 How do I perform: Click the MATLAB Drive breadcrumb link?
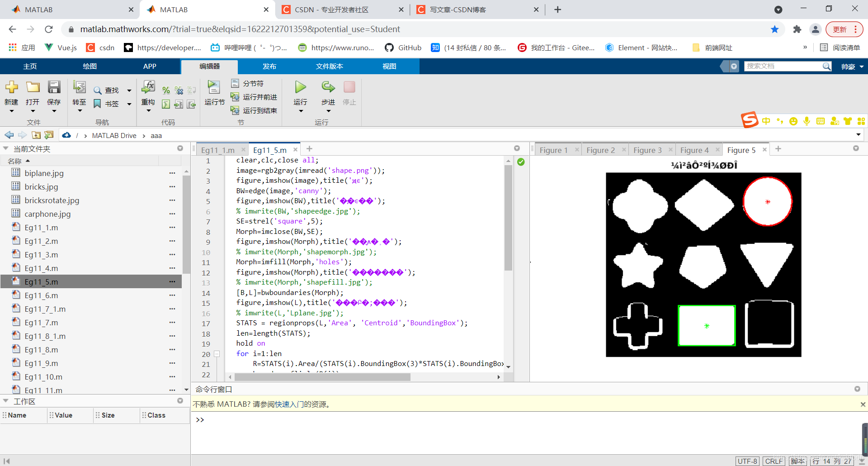point(114,135)
